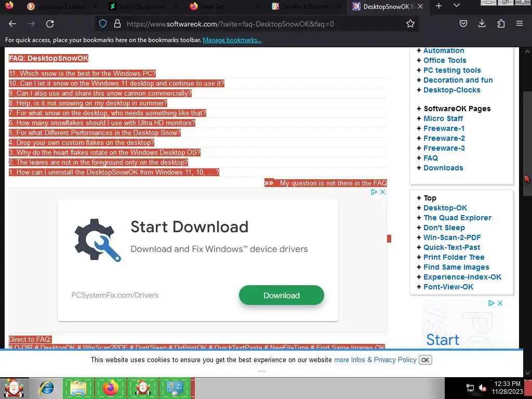Switch to the SkinPack Download tab
This screenshot has width=532, height=399.
pos(307,6)
